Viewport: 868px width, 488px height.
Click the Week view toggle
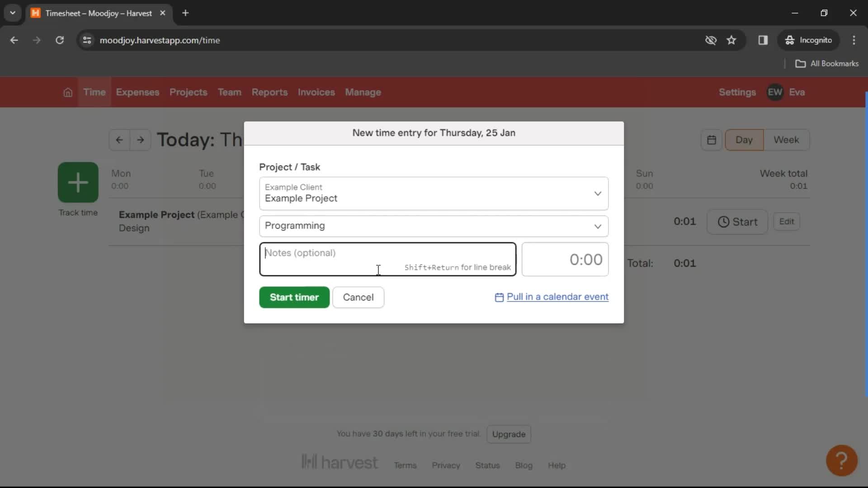[x=786, y=140]
